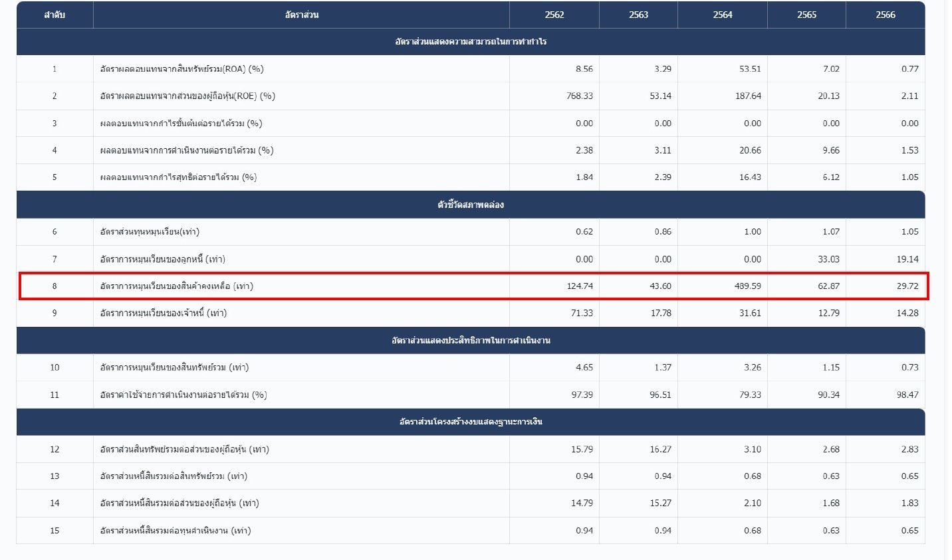Select the ROE (%) ratio name
Image resolution: width=952 pixels, height=560 pixels.
pos(187,96)
